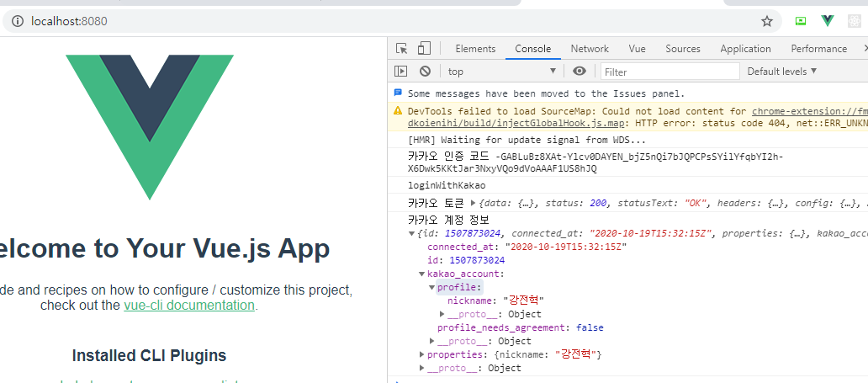Screen dimensions: 868x383
Task: Open the Performance tab
Action: point(818,49)
